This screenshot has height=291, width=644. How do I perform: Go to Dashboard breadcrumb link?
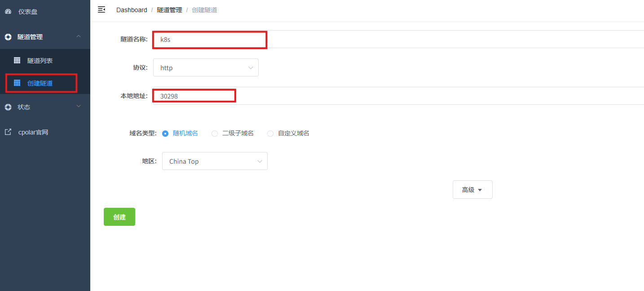(x=132, y=10)
